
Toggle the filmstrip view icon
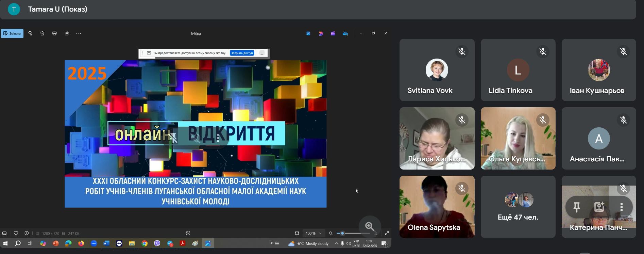pos(5,233)
